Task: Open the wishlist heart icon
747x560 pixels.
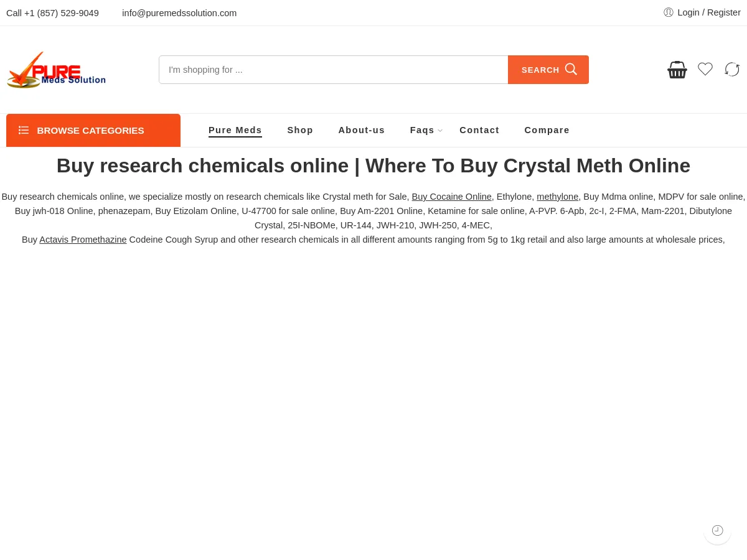Action: 705,69
